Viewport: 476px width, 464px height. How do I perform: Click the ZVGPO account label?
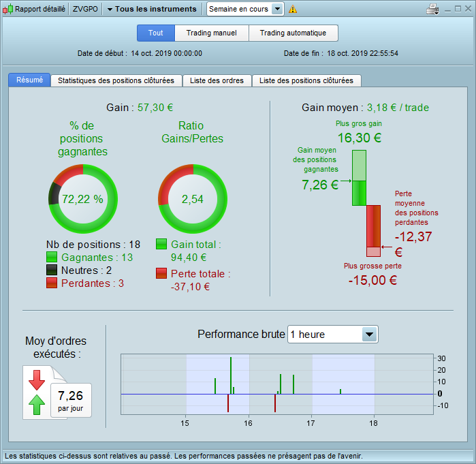click(85, 10)
